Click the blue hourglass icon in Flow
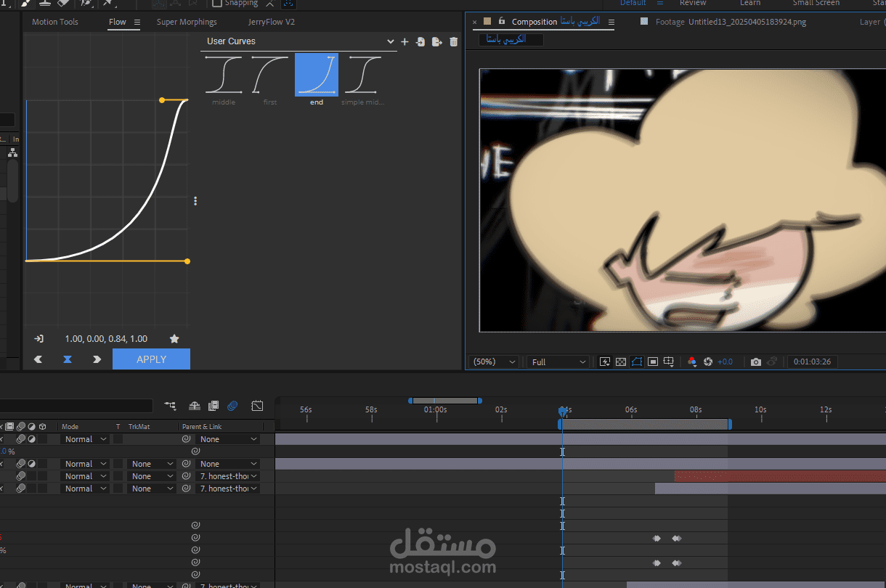This screenshot has height=588, width=886. pos(68,359)
